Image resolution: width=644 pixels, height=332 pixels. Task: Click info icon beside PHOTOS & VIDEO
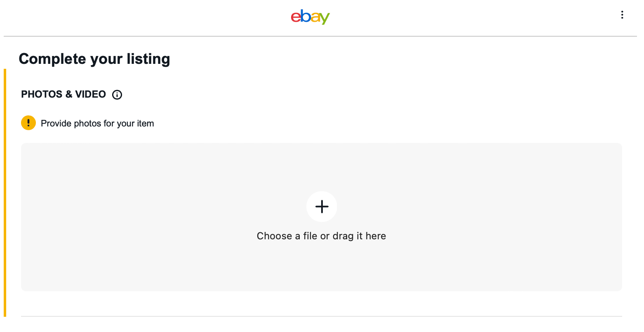tap(117, 95)
